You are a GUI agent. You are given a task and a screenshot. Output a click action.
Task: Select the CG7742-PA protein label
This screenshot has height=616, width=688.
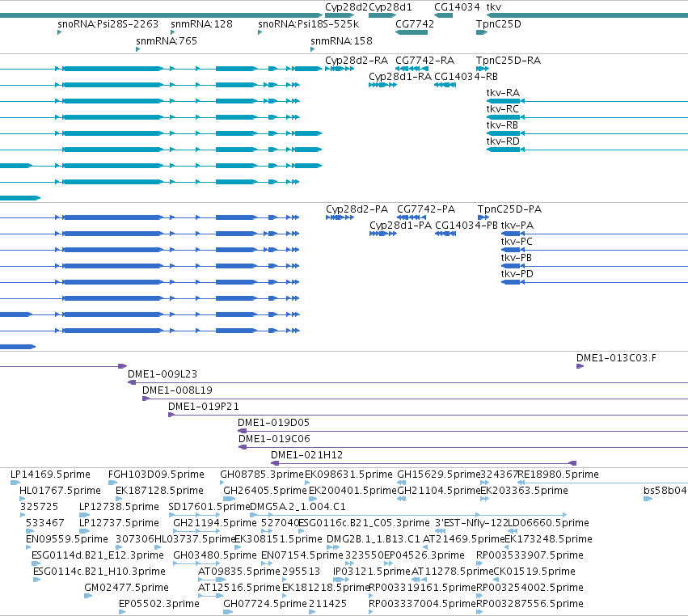click(x=426, y=209)
